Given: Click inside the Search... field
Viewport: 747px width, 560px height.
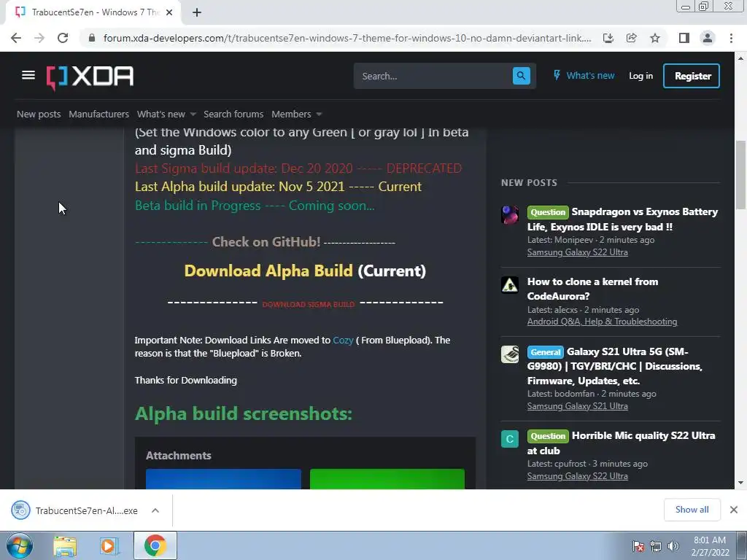Looking at the screenshot, I should point(433,76).
